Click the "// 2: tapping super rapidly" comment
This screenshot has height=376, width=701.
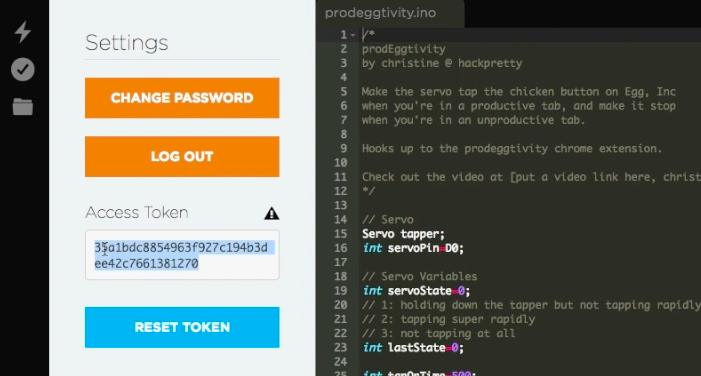(448, 319)
